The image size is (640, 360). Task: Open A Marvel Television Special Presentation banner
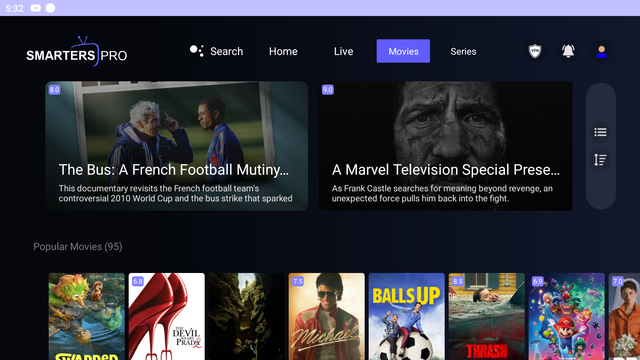coord(446,146)
